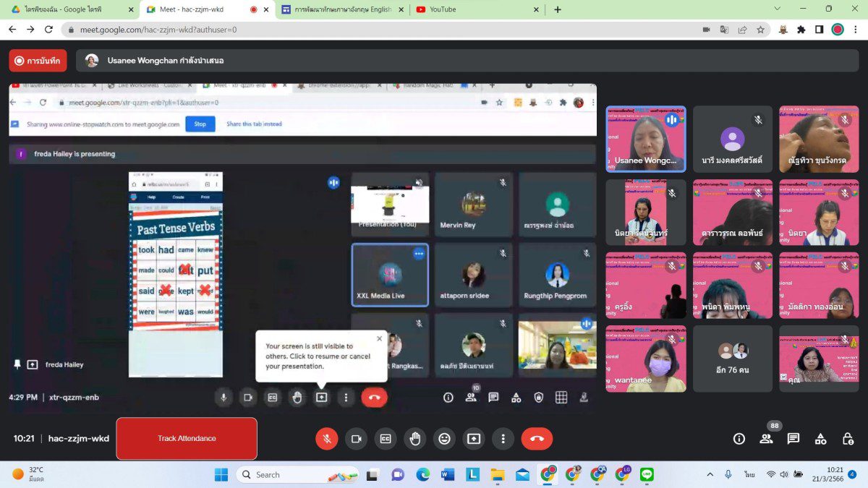The height and width of the screenshot is (488, 868).
Task: Click the Present now screen-share icon
Action: 473,438
